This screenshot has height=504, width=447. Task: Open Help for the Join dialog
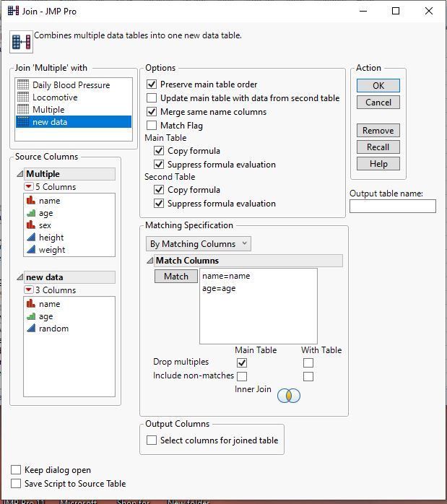click(378, 164)
